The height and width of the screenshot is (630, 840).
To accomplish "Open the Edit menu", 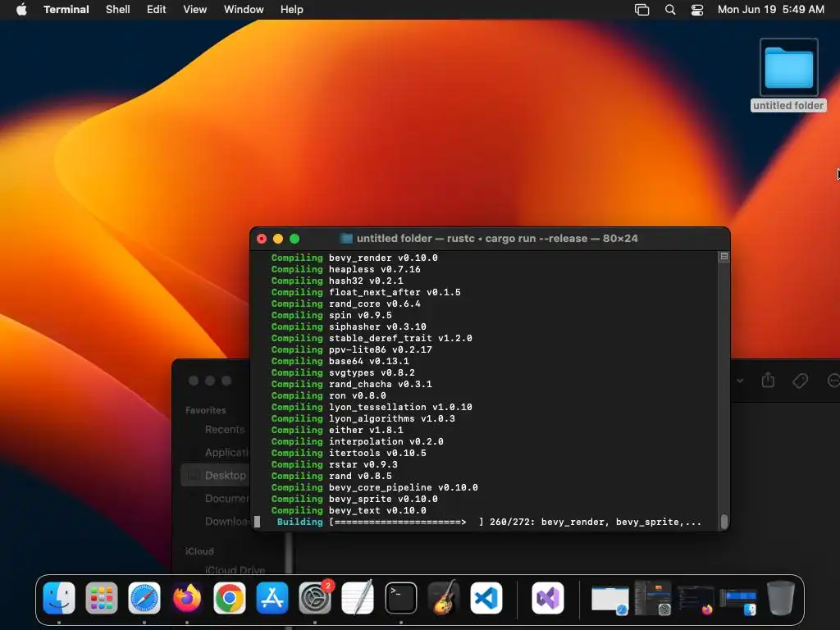I will [x=157, y=10].
